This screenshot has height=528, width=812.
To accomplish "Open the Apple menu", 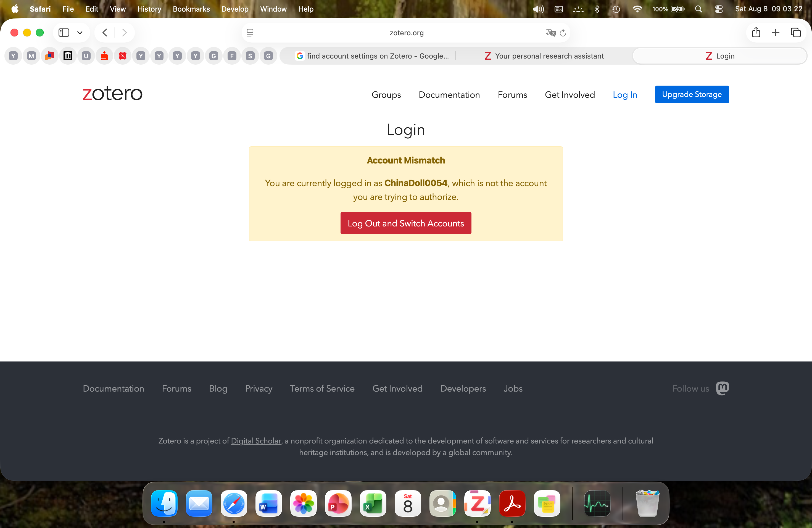I will coord(15,9).
